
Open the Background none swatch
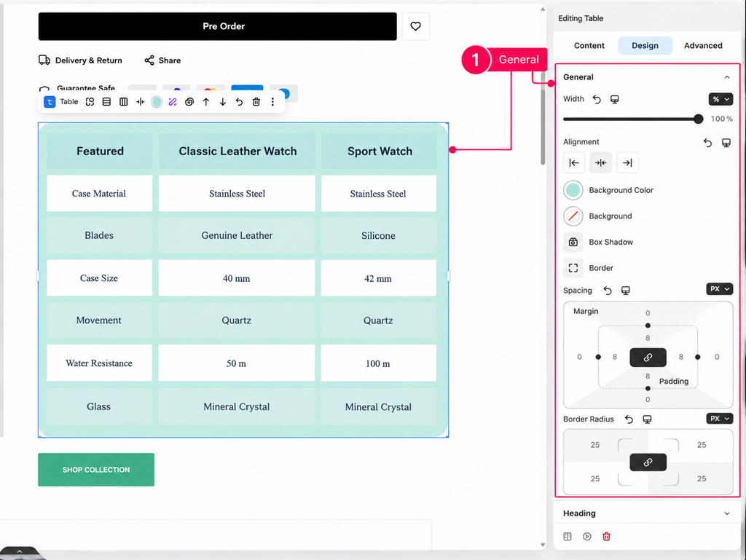coord(573,216)
